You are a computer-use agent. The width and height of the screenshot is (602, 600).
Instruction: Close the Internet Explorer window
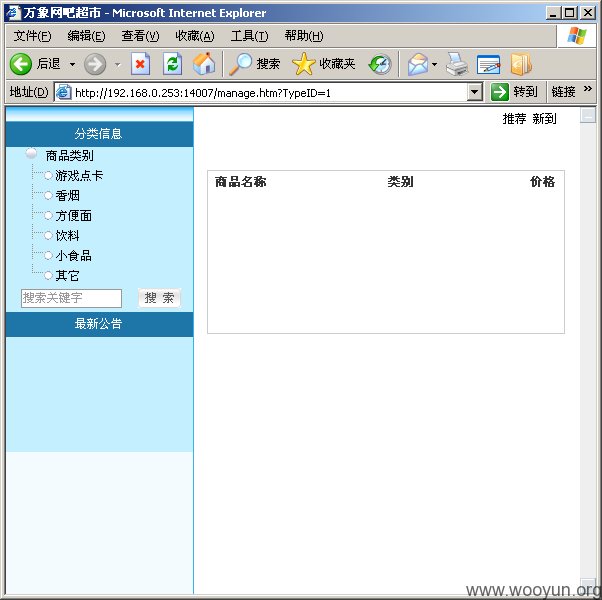pyautogui.click(x=588, y=13)
